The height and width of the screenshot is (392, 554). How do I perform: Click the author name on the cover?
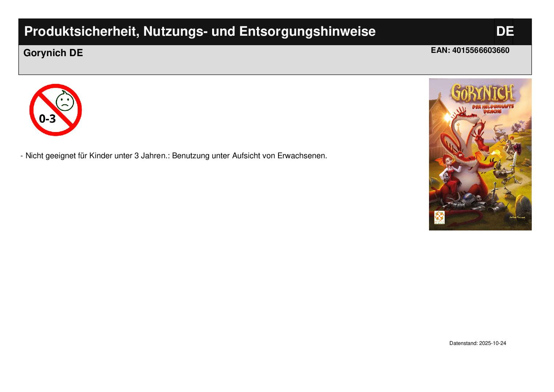[518, 218]
